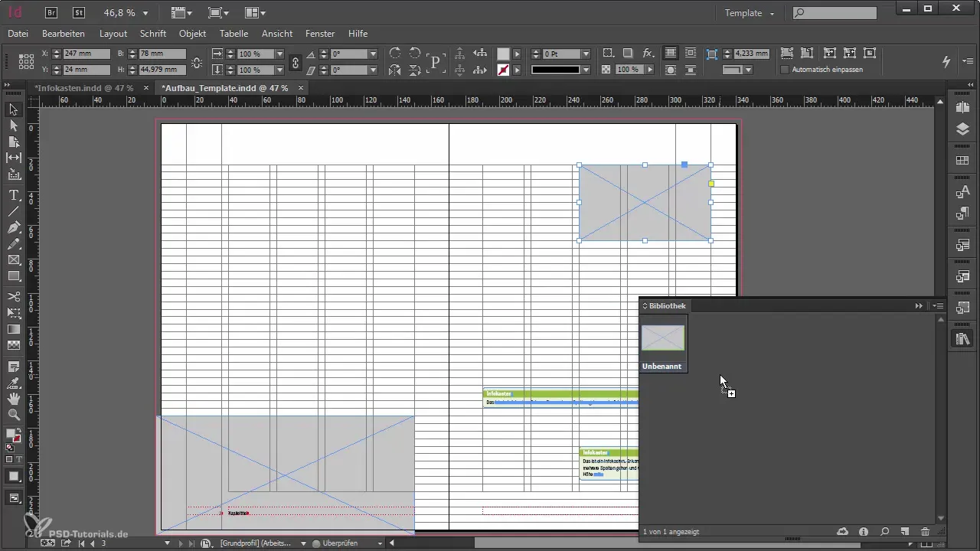
Task: Open the fx effects button
Action: (648, 54)
